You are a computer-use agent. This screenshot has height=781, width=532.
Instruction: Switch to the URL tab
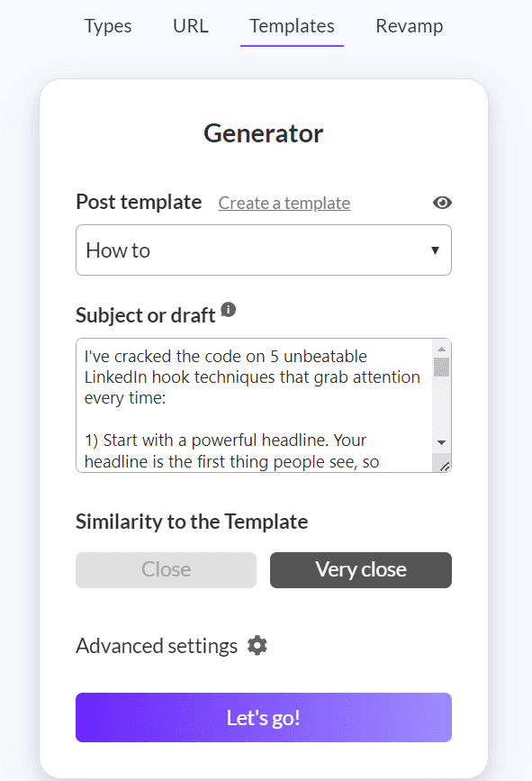[x=191, y=26]
